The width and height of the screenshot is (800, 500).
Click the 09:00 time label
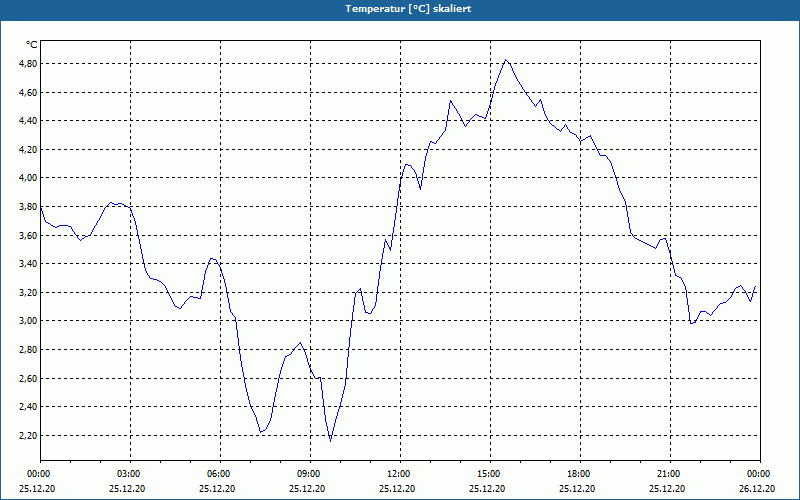309,474
